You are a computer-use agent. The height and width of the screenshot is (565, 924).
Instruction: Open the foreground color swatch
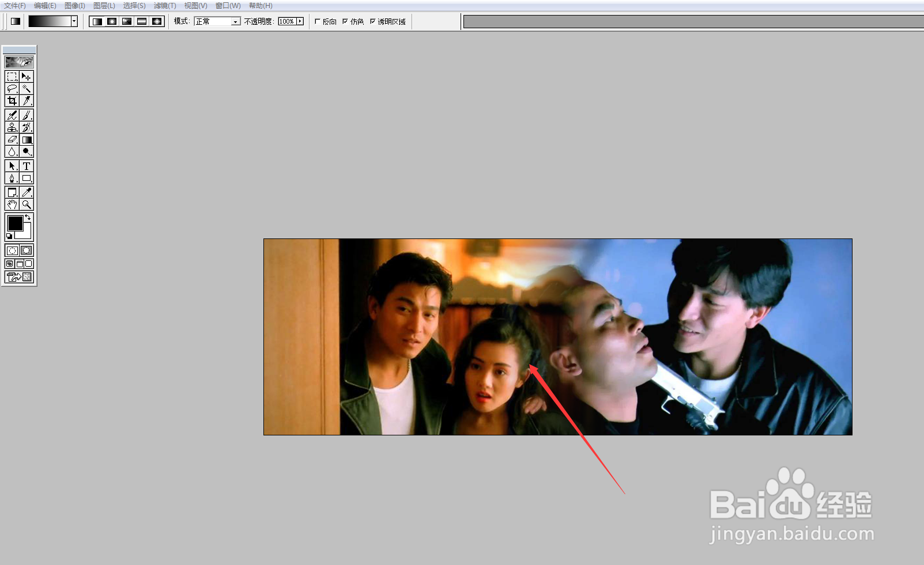point(15,223)
